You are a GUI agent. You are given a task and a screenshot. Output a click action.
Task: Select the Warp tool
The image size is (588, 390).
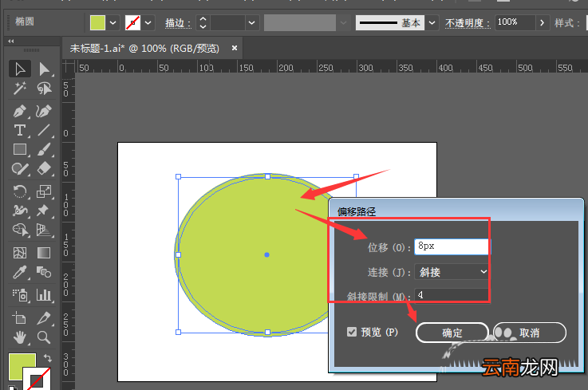pos(20,211)
